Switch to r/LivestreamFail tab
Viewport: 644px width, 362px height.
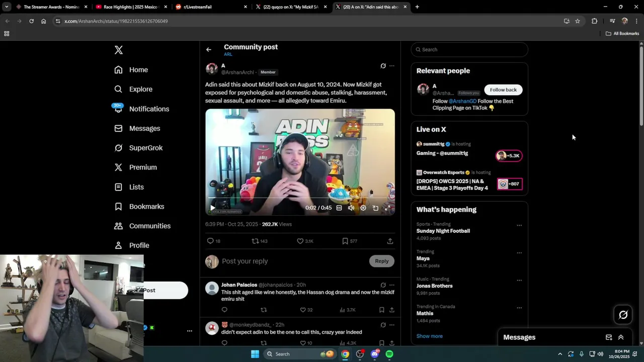211,7
